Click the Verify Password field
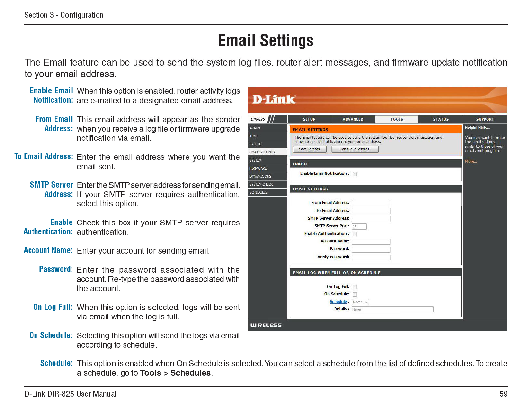The width and height of the screenshot is (532, 411). 371,257
